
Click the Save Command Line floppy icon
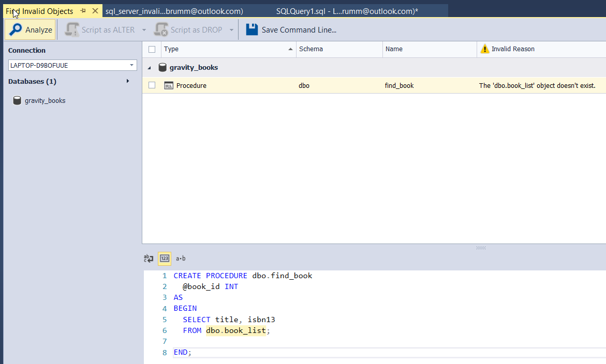(252, 30)
